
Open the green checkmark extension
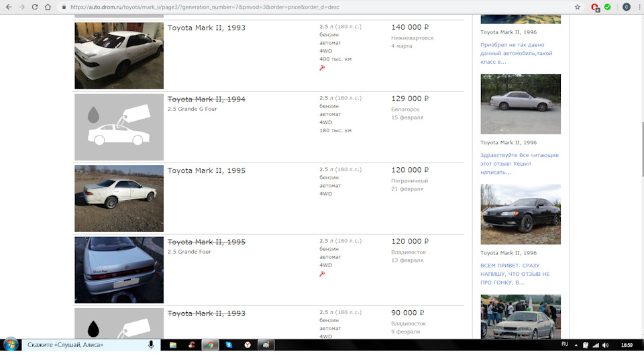608,7
